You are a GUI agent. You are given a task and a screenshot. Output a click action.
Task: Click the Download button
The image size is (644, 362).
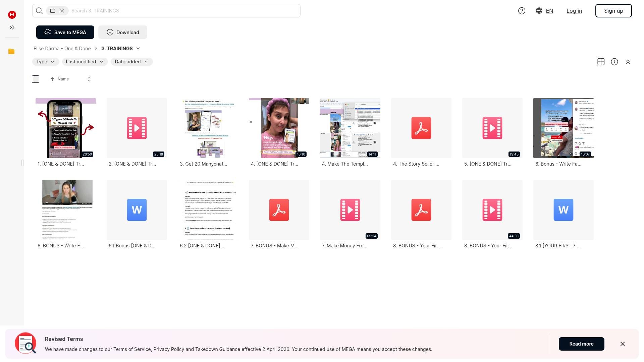pyautogui.click(x=123, y=33)
